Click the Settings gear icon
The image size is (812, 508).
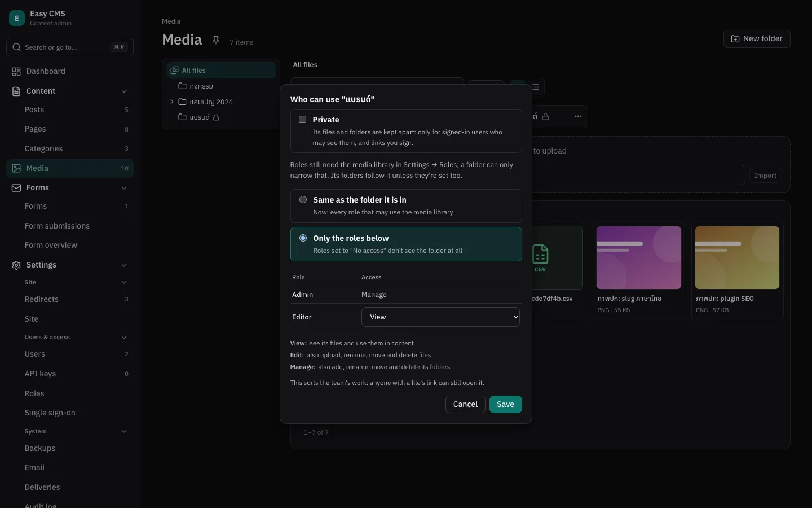(16, 265)
